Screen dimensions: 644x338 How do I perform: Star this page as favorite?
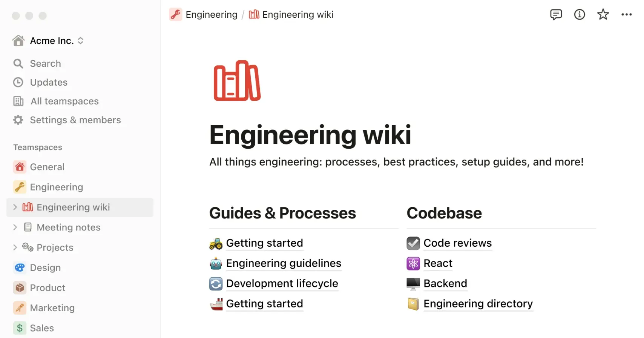click(x=603, y=15)
